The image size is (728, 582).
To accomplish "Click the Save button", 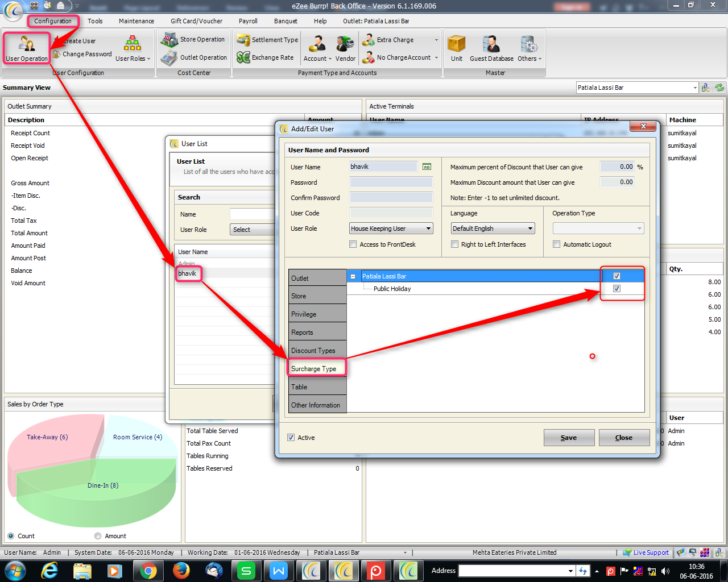I will (x=569, y=438).
